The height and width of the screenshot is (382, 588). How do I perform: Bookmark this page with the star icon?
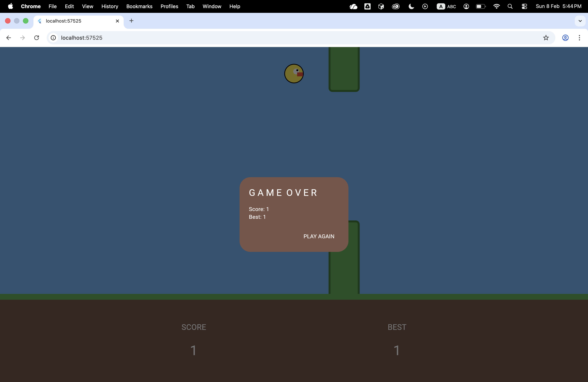(x=546, y=38)
